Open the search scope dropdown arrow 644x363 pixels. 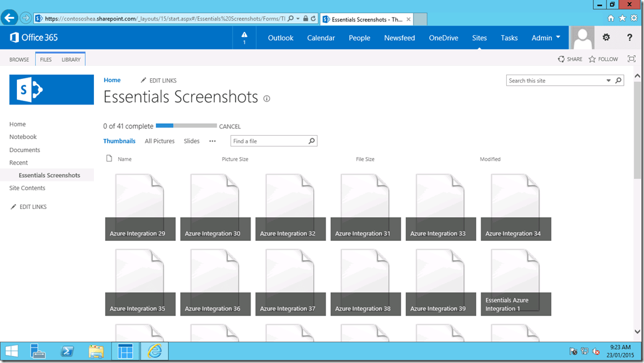tap(608, 80)
